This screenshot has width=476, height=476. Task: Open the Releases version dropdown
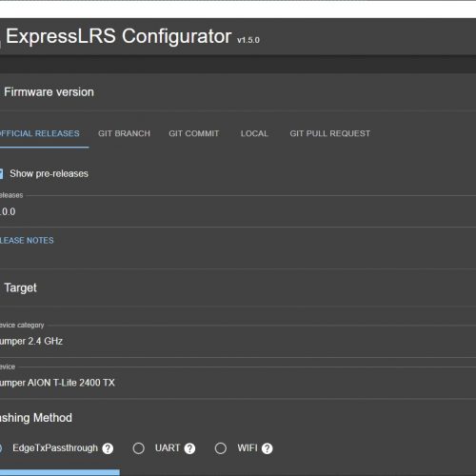point(238,211)
